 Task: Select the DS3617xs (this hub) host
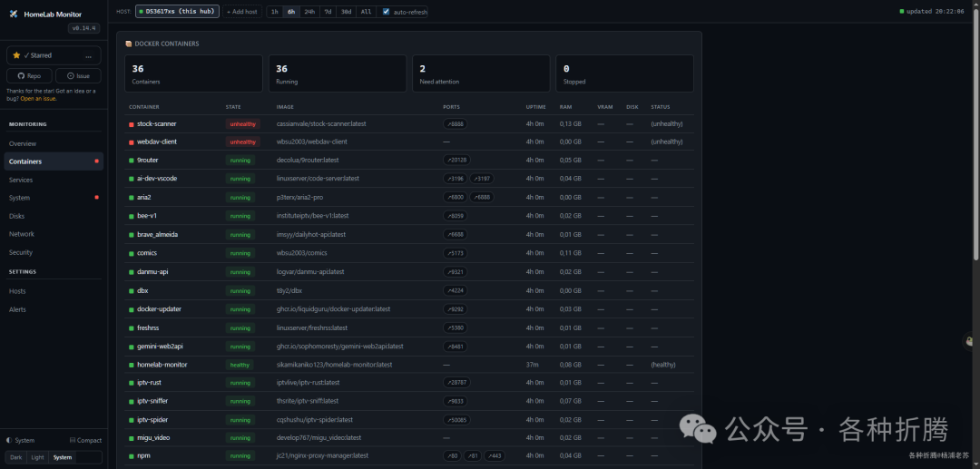[178, 11]
